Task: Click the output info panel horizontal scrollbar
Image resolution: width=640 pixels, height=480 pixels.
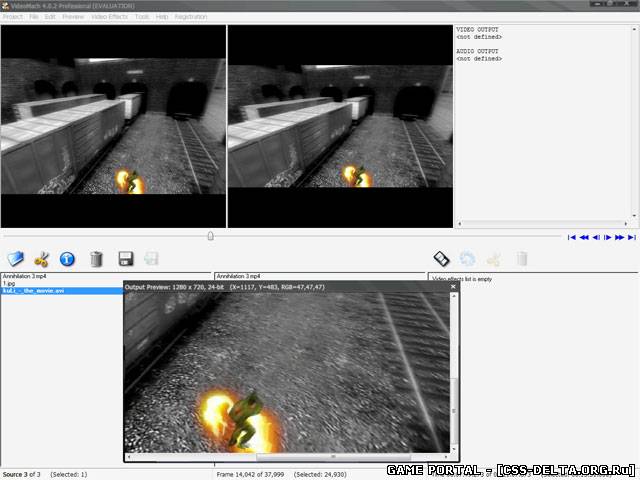Action: click(542, 223)
